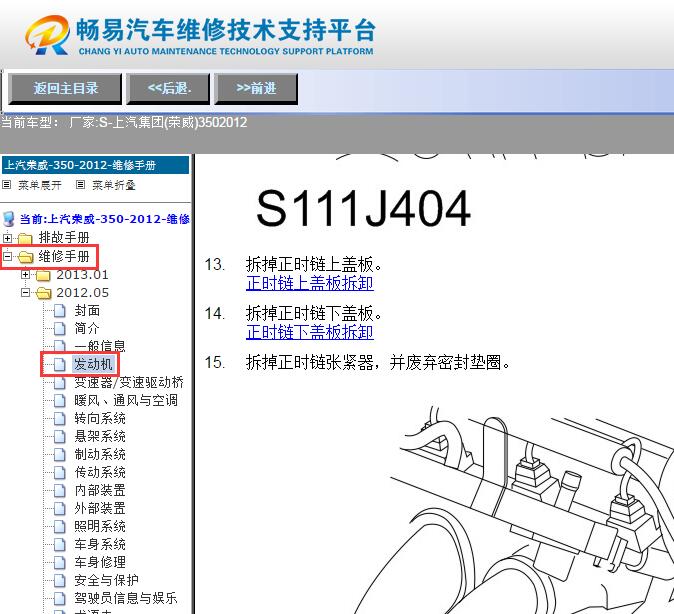674x614 pixels.
Task: Click the document icon next to 驾驶员信息与娱乐
Action: (60, 599)
